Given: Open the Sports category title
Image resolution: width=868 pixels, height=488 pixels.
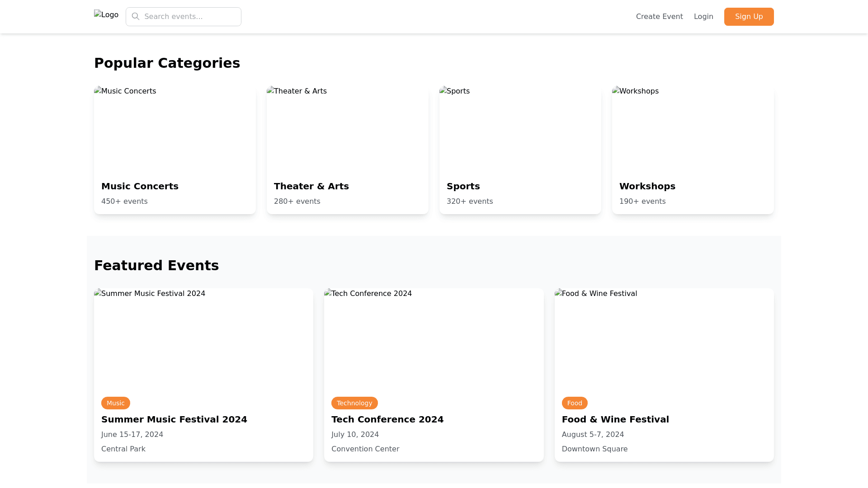Looking at the screenshot, I should (463, 186).
